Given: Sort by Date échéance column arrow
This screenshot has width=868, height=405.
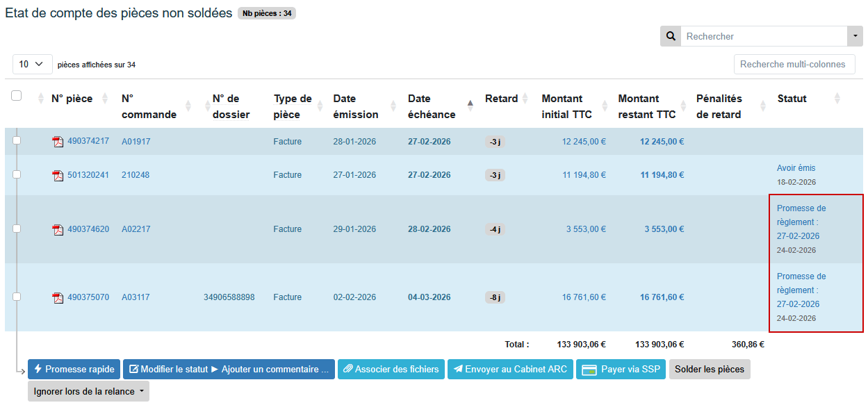Looking at the screenshot, I should click(x=470, y=105).
